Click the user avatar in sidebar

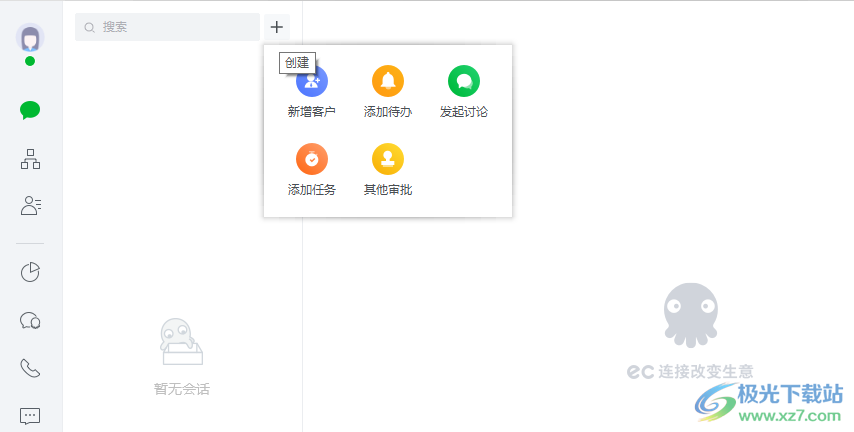(30, 38)
